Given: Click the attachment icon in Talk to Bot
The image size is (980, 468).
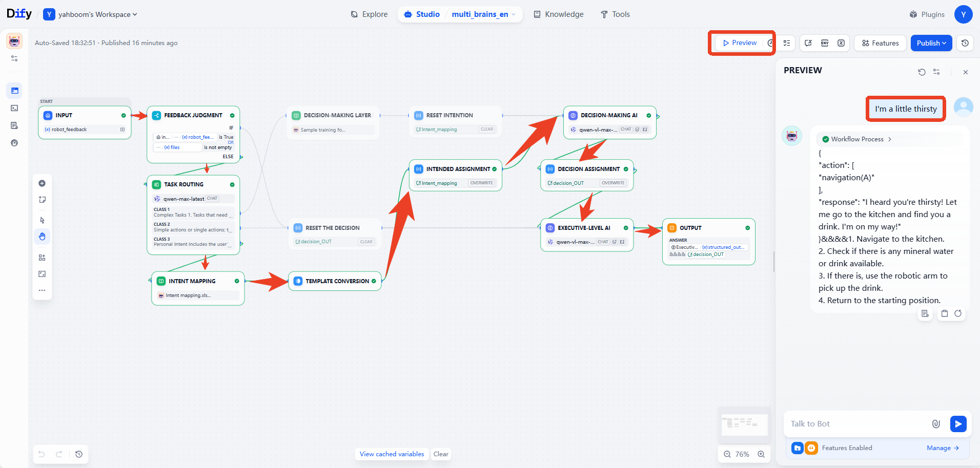Looking at the screenshot, I should (936, 423).
